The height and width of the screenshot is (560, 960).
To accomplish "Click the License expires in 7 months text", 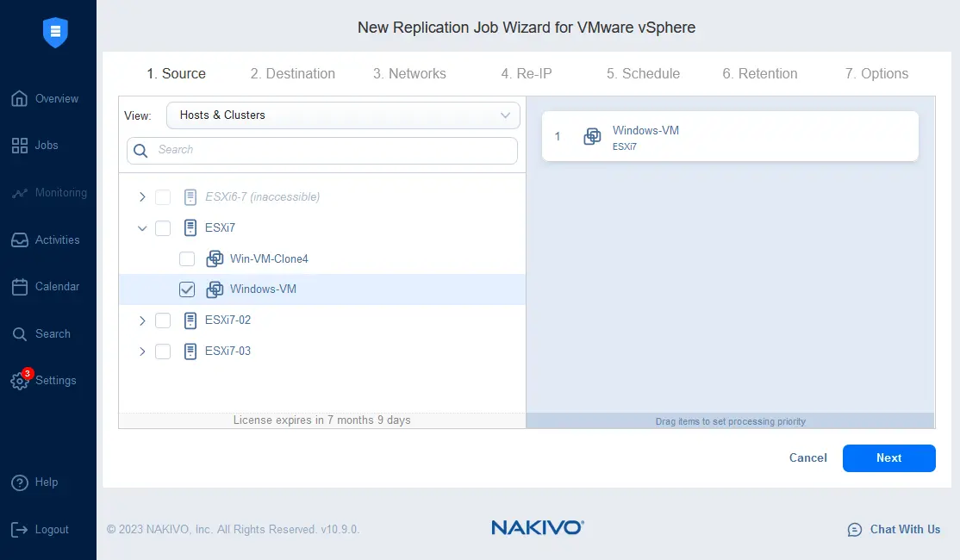I will click(x=322, y=420).
